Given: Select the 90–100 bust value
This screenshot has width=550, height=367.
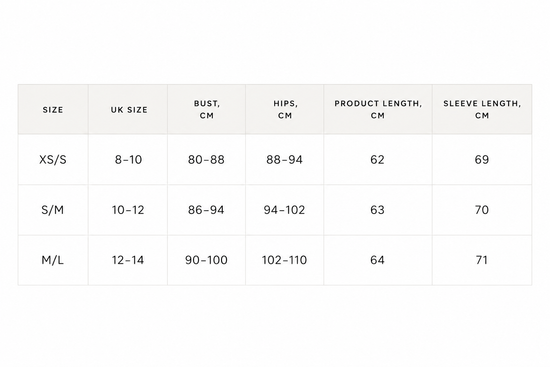Looking at the screenshot, I should point(206,260).
